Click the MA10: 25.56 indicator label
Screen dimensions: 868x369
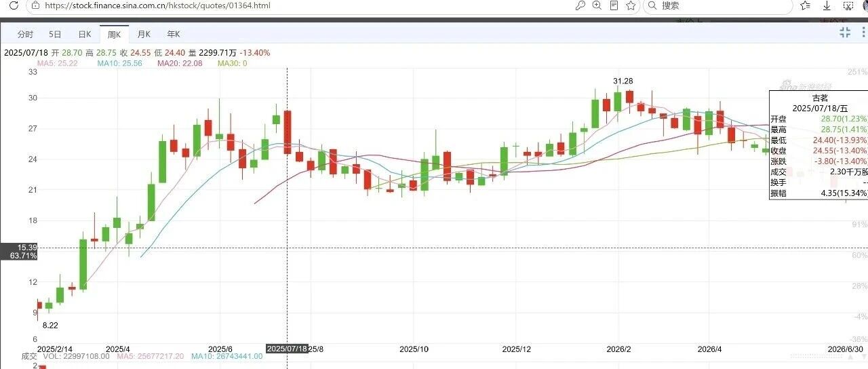pyautogui.click(x=120, y=63)
